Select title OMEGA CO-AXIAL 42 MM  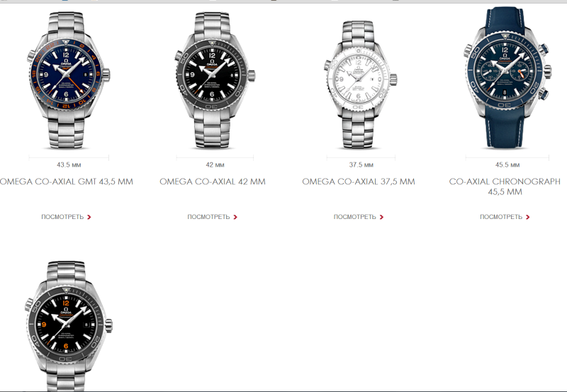pos(213,181)
